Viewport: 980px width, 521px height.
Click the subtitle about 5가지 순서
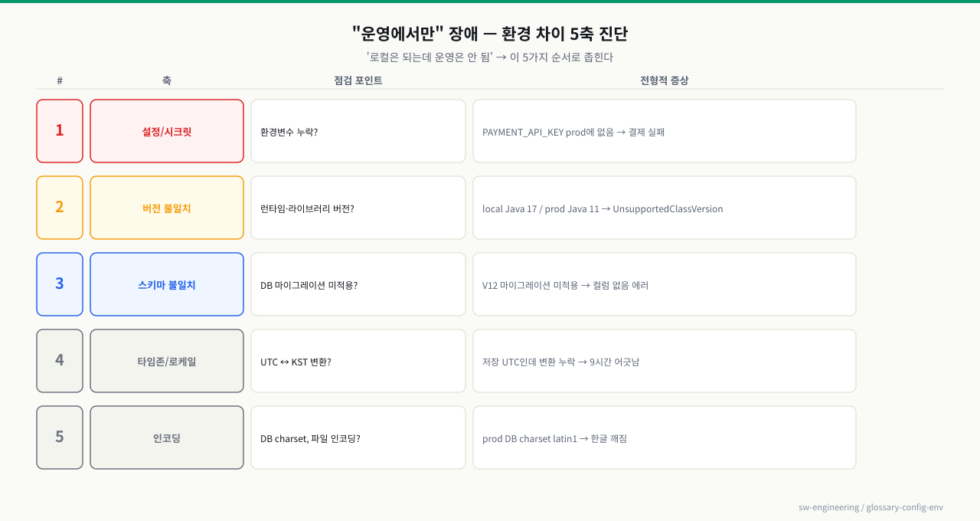490,57
